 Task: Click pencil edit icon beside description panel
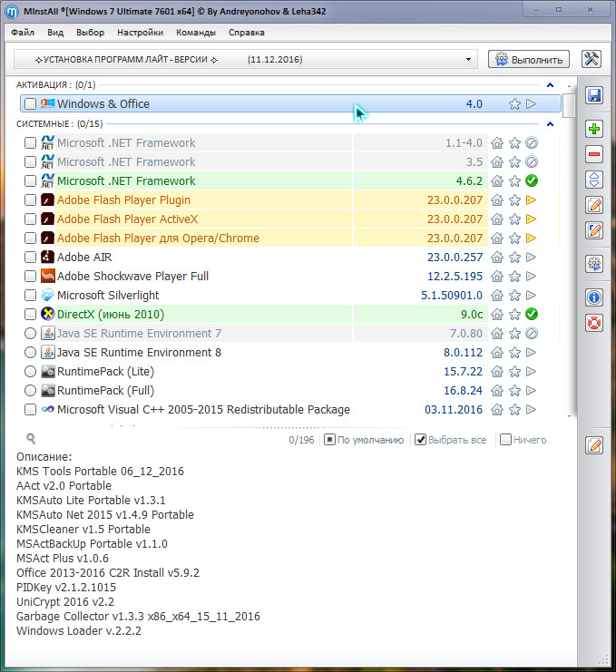pos(594,445)
